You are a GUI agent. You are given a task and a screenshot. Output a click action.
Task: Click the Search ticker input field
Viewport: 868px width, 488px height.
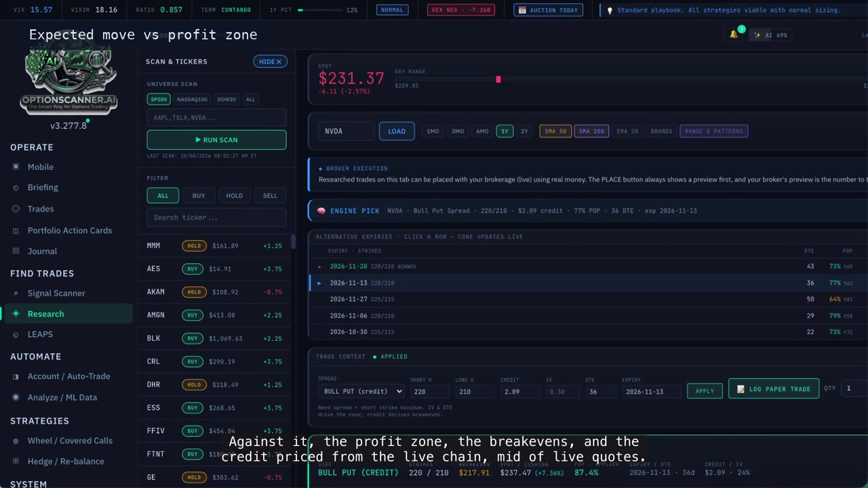tap(216, 218)
